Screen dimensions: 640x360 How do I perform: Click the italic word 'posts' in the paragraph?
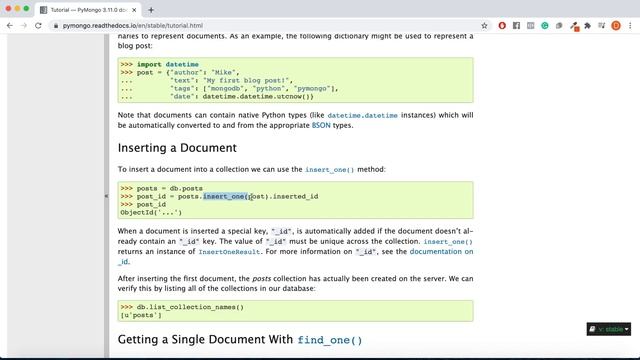(261, 279)
